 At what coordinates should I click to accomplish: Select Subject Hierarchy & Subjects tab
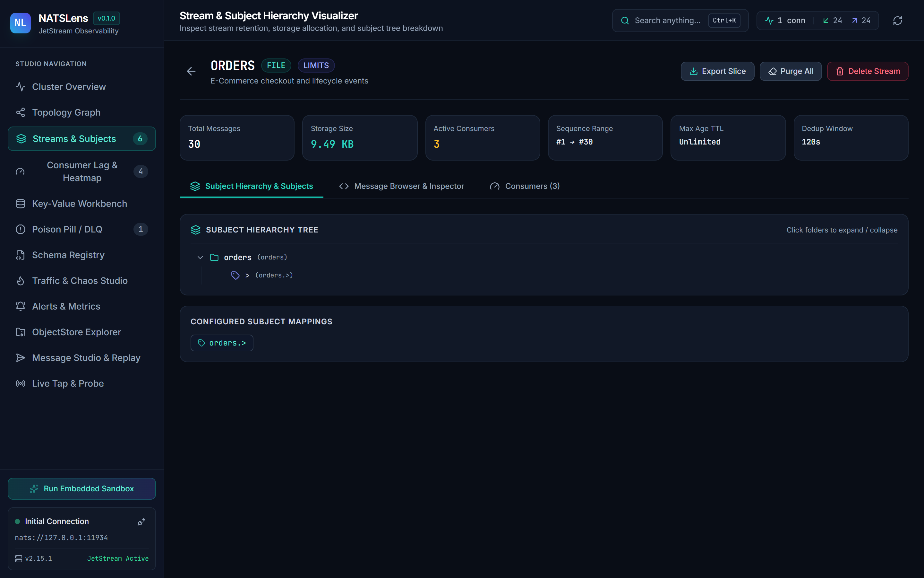[252, 186]
